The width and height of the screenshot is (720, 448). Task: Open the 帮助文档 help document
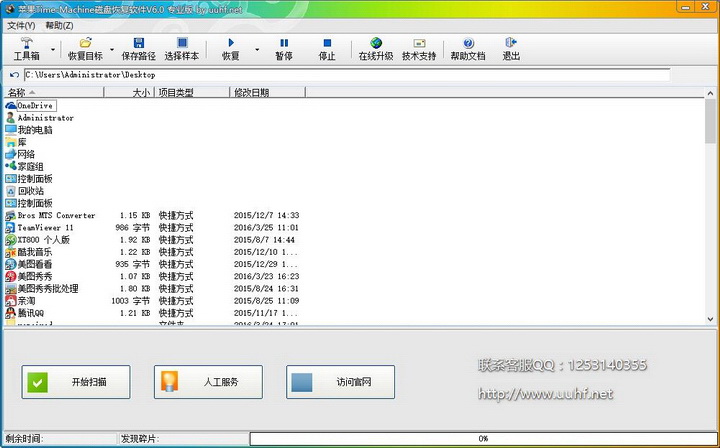pos(468,49)
